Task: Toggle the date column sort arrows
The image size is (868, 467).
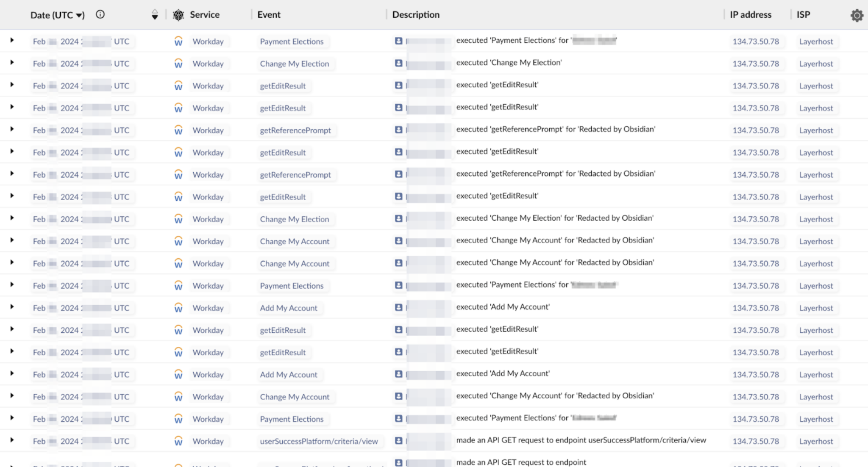Action: coord(155,15)
